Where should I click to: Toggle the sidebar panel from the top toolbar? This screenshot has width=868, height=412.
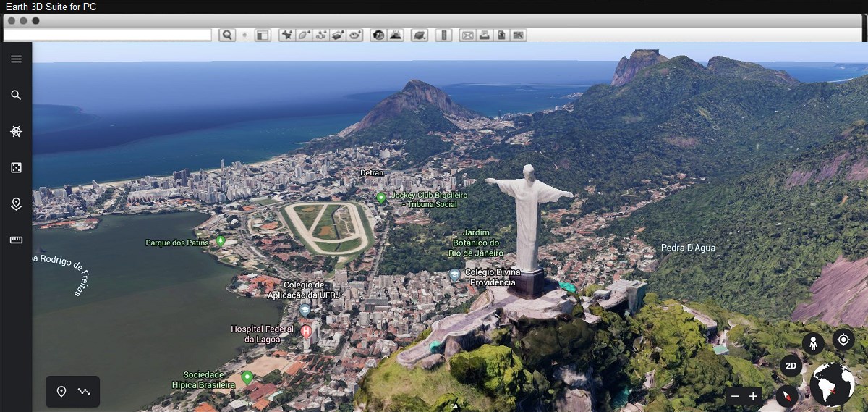(x=262, y=35)
